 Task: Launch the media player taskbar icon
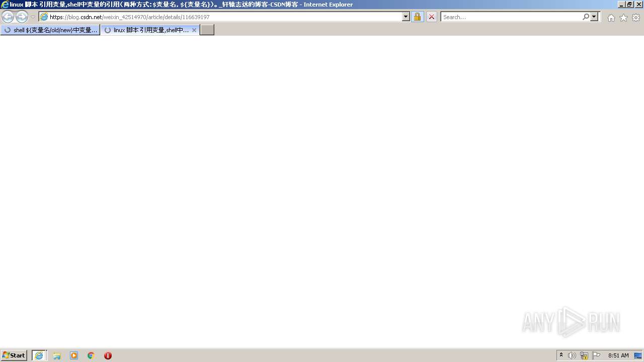[x=74, y=355]
